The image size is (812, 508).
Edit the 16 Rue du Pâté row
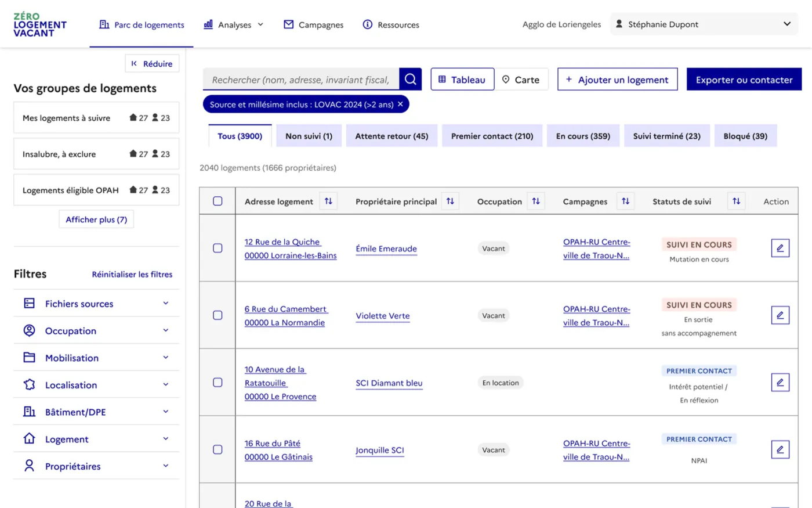click(x=780, y=449)
